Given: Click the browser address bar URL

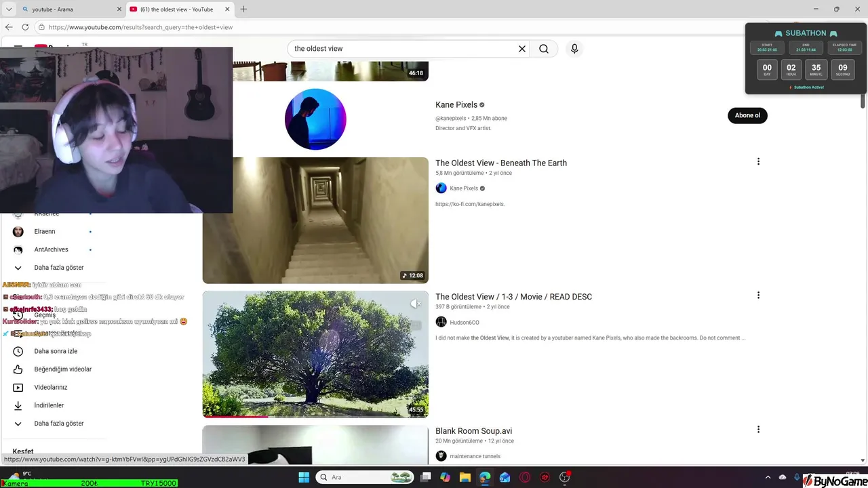Looking at the screenshot, I should click(140, 27).
